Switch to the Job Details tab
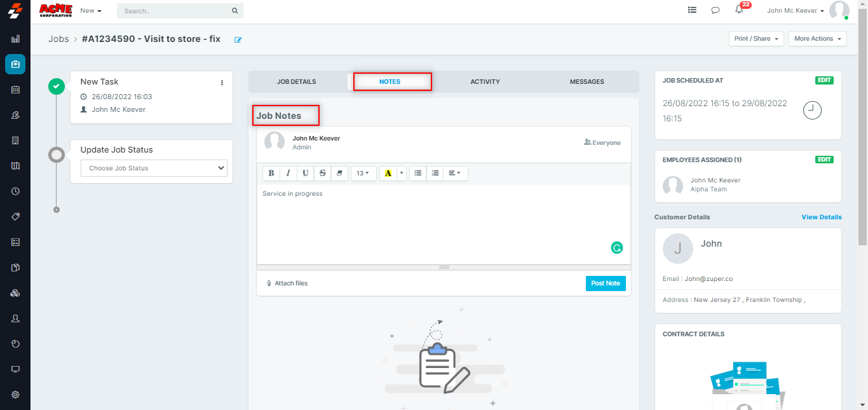 tap(296, 81)
